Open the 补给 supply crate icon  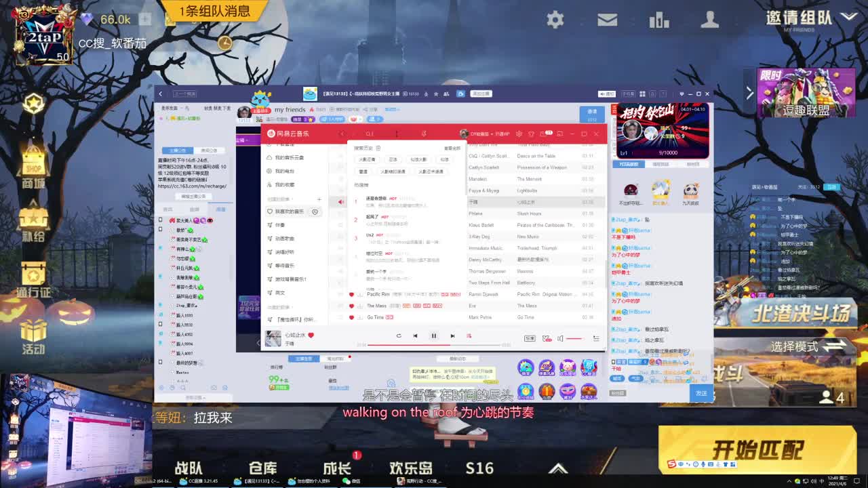[33, 224]
